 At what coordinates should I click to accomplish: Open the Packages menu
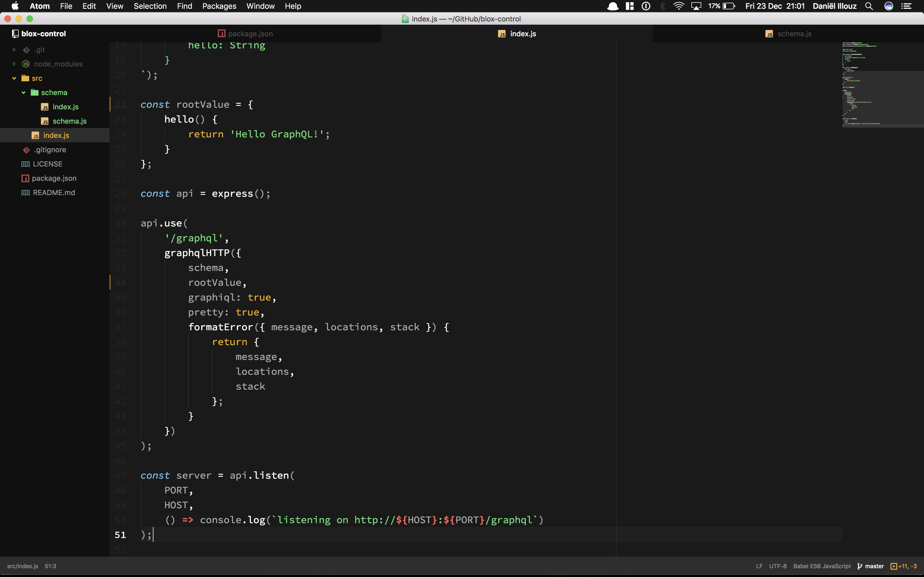coord(219,6)
